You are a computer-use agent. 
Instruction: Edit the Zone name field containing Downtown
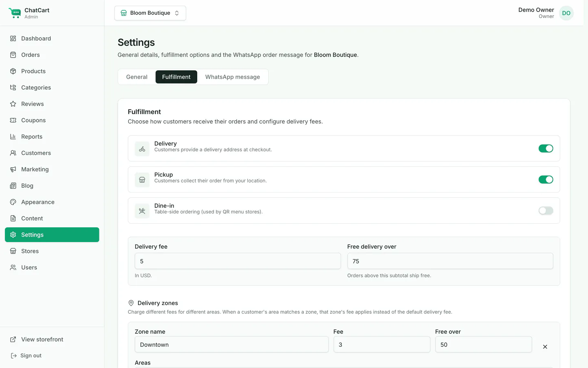pos(232,344)
